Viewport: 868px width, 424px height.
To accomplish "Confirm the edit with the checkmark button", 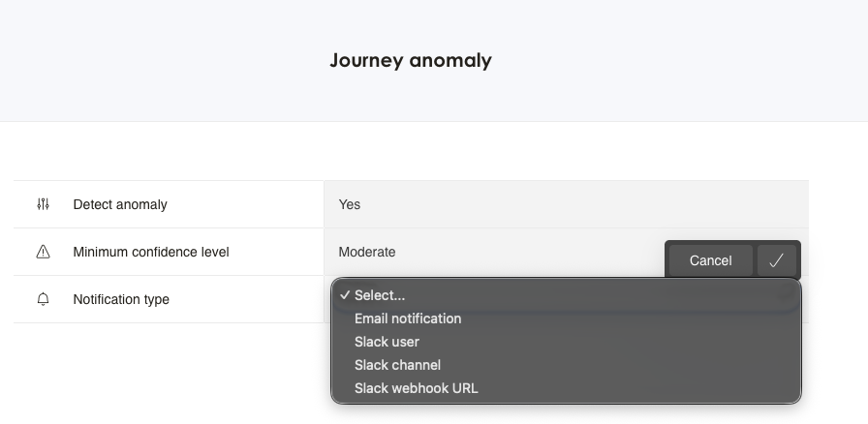I will pyautogui.click(x=777, y=259).
